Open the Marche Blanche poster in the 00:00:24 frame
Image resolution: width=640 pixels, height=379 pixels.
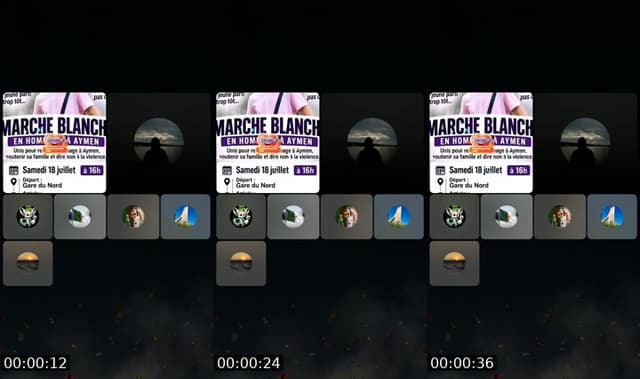coord(268,142)
